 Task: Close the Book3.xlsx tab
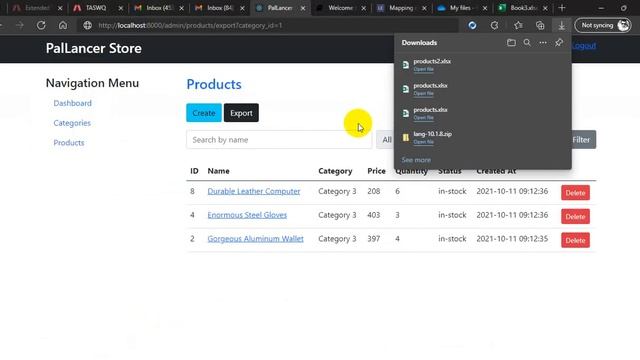(x=545, y=8)
